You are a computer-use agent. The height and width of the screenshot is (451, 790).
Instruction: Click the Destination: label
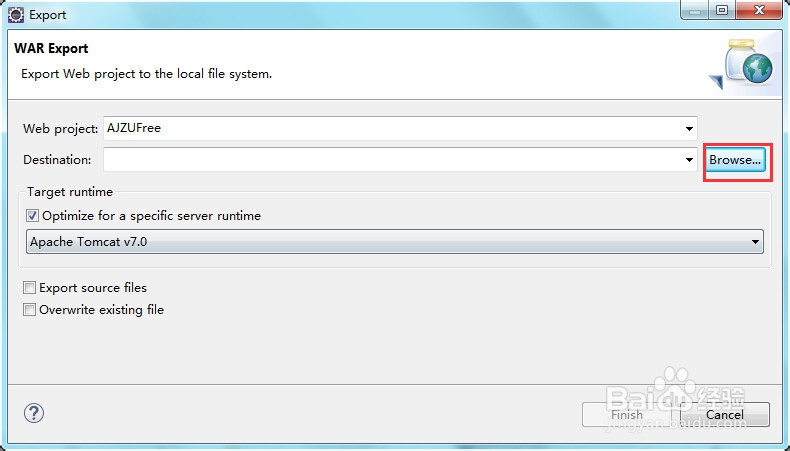(x=57, y=160)
